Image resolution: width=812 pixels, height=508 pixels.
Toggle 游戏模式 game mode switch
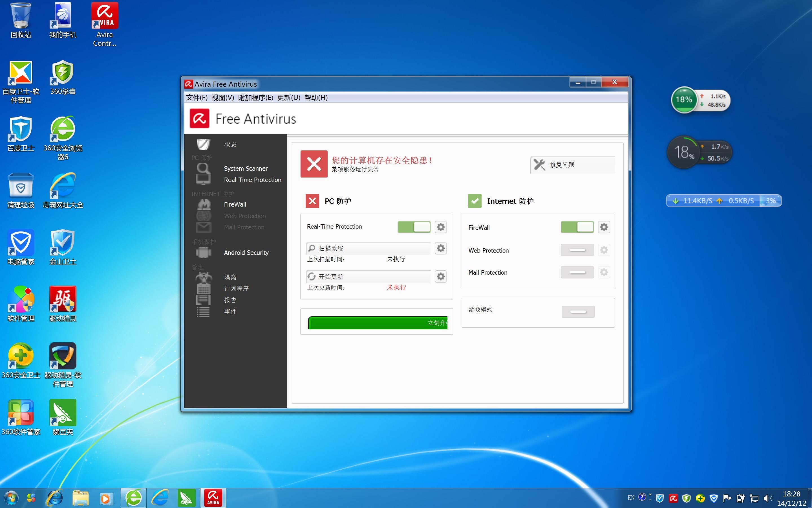click(578, 312)
